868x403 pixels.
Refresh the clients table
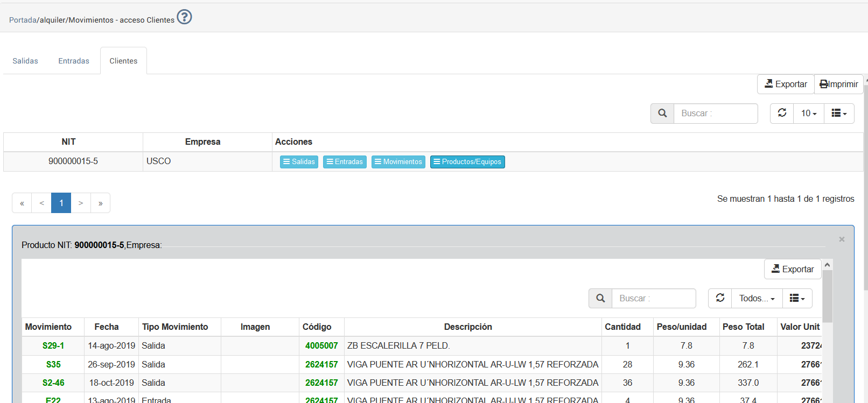pyautogui.click(x=782, y=114)
